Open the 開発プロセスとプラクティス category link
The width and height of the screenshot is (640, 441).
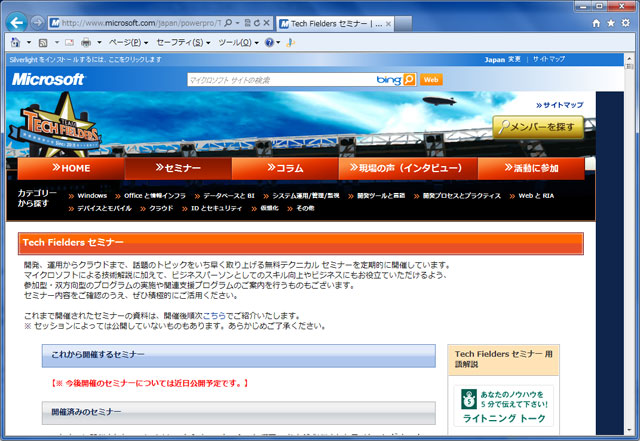(x=462, y=196)
